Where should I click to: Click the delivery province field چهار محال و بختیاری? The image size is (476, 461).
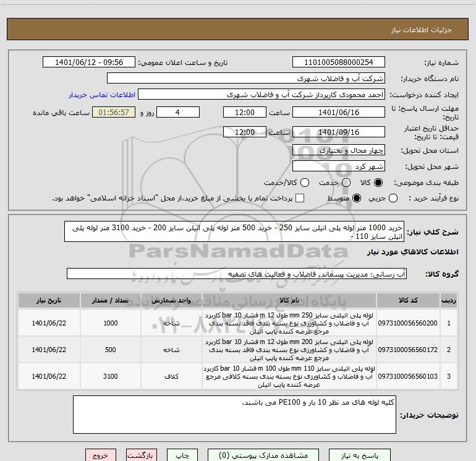pyautogui.click(x=339, y=150)
